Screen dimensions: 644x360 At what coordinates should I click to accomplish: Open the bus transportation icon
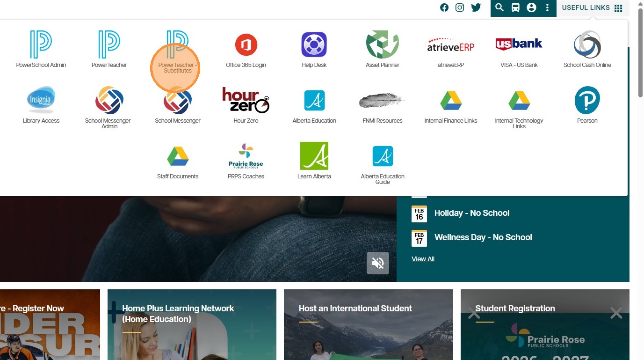pyautogui.click(x=515, y=7)
